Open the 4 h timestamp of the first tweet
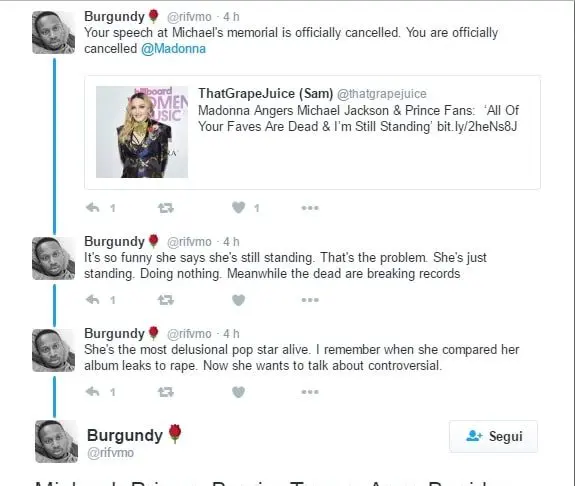 pos(231,17)
